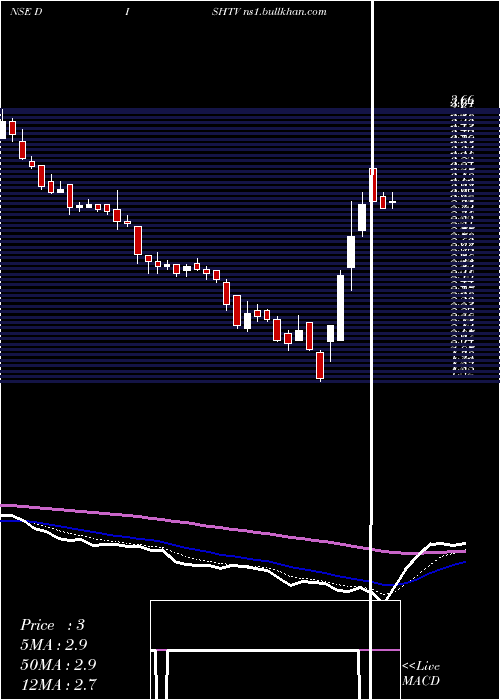Click the 3.66 top price axis label
The width and height of the screenshot is (500, 700).
point(462,100)
